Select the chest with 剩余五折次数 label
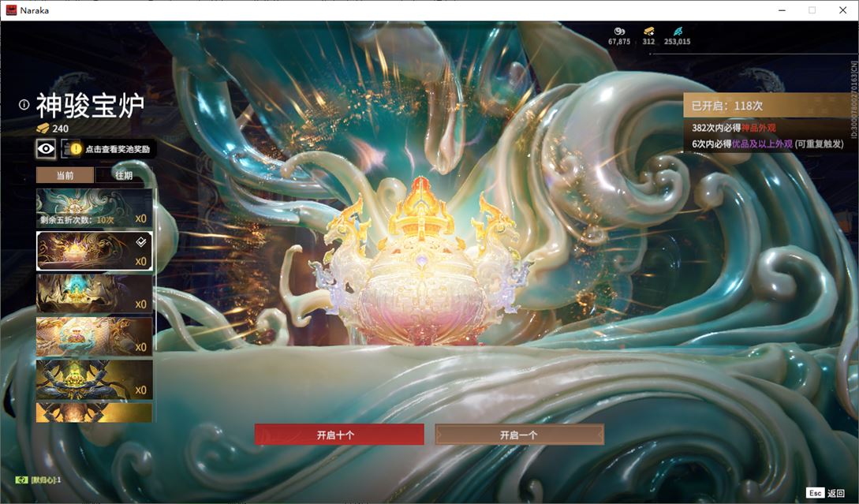This screenshot has width=859, height=504. pyautogui.click(x=94, y=207)
